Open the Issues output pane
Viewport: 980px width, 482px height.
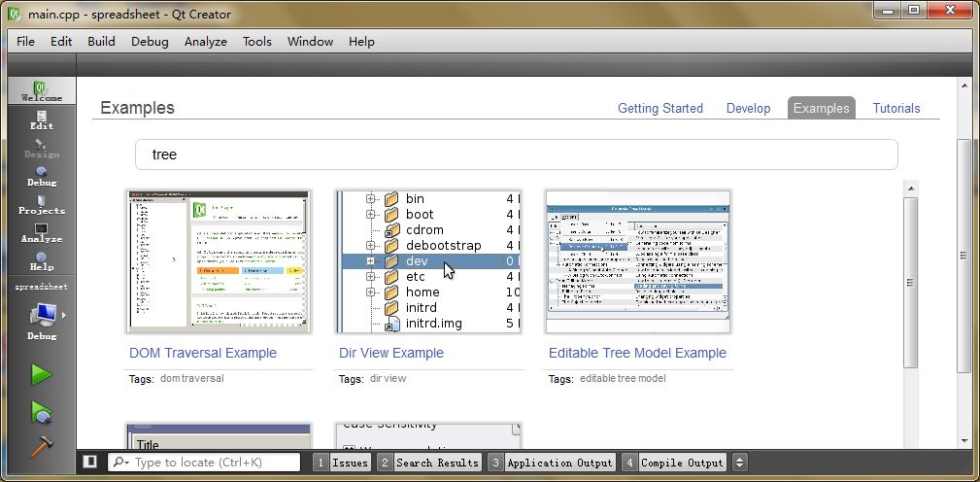pyautogui.click(x=342, y=463)
